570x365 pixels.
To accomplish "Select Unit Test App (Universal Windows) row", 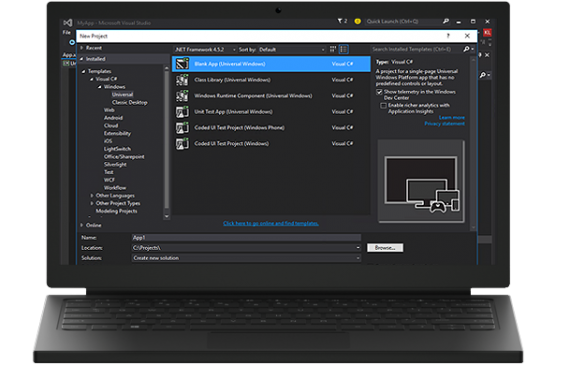I will (272, 112).
